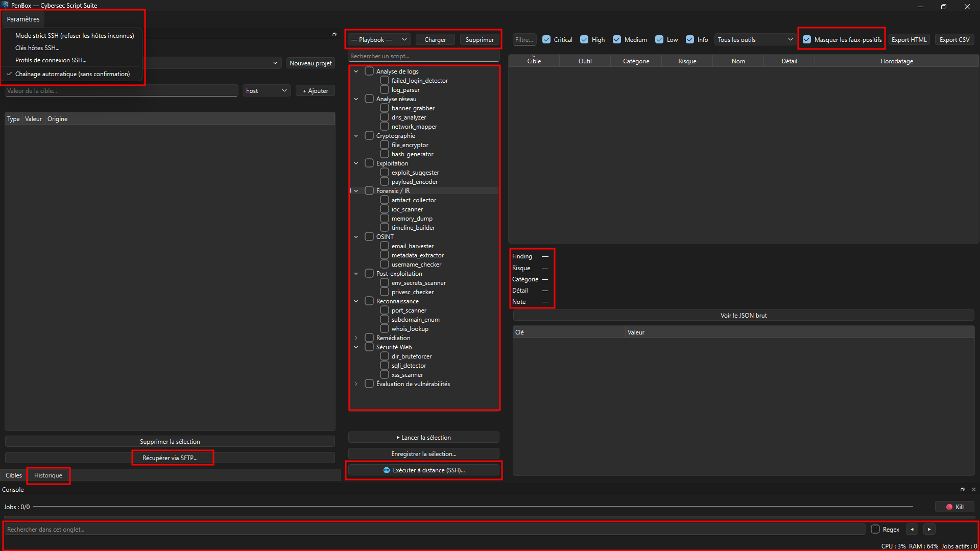Image resolution: width=980 pixels, height=551 pixels.
Task: Check the sqli_detector script
Action: (385, 365)
